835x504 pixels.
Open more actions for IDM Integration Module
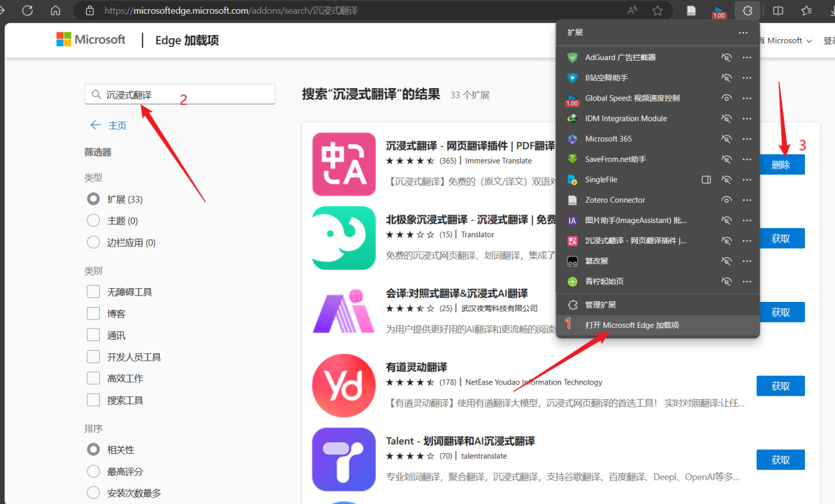point(747,119)
